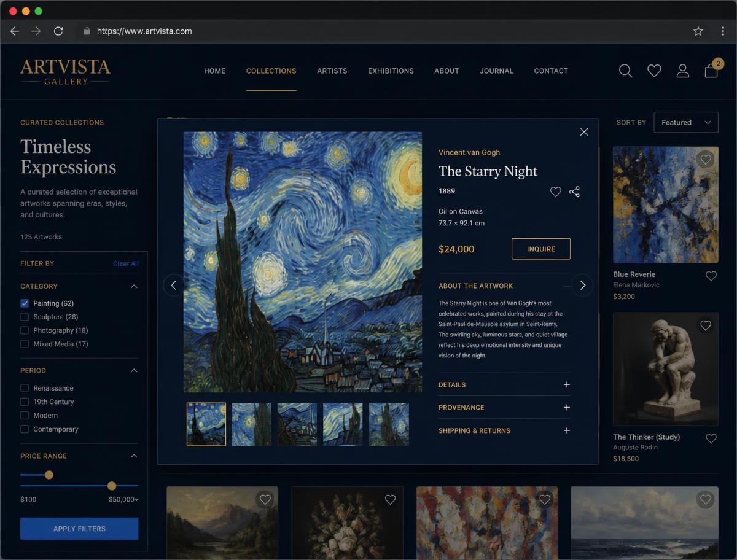The height and width of the screenshot is (560, 737).
Task: Open About nav item
Action: point(446,71)
